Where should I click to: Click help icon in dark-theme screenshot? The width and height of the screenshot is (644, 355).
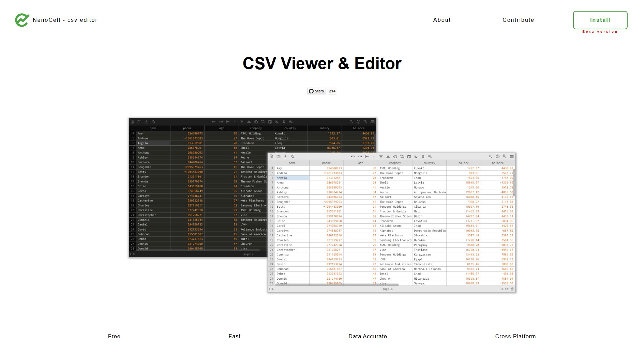click(358, 122)
